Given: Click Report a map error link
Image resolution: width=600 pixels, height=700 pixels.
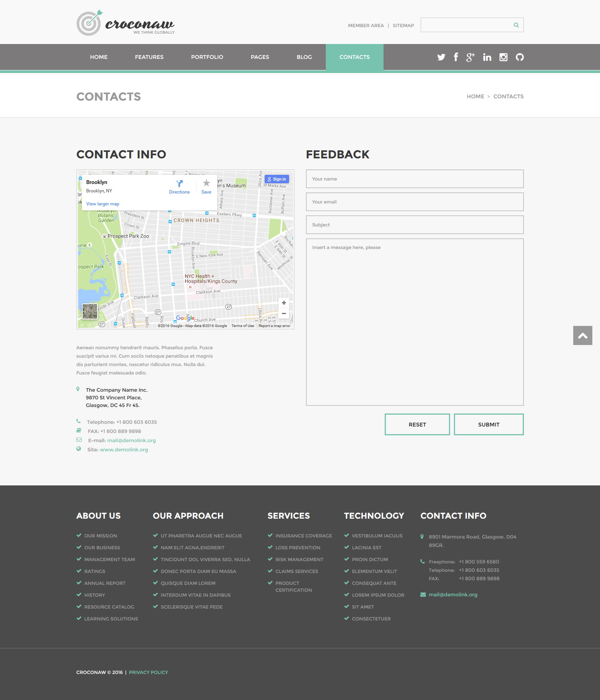Looking at the screenshot, I should (275, 326).
